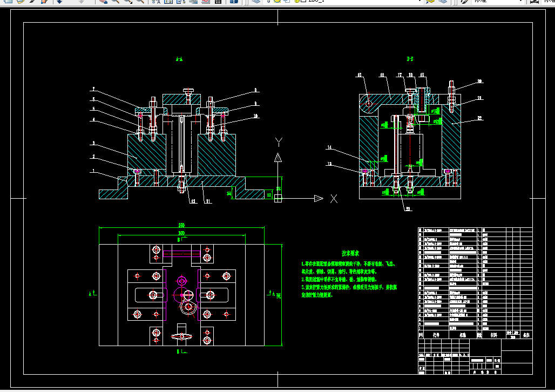Toggle the lock icon of layer LBC_1
Image resolution: width=555 pixels, height=392 pixels.
(x=296, y=2)
